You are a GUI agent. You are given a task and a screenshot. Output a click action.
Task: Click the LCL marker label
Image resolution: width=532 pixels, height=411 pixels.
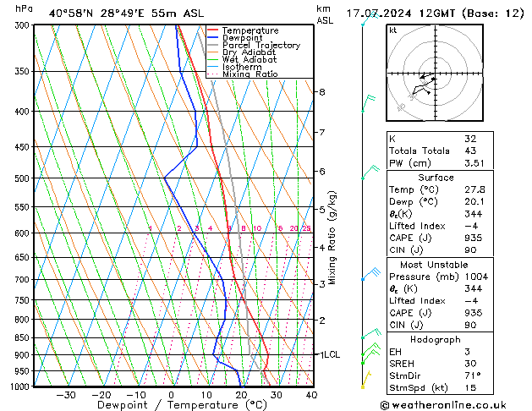click(332, 354)
